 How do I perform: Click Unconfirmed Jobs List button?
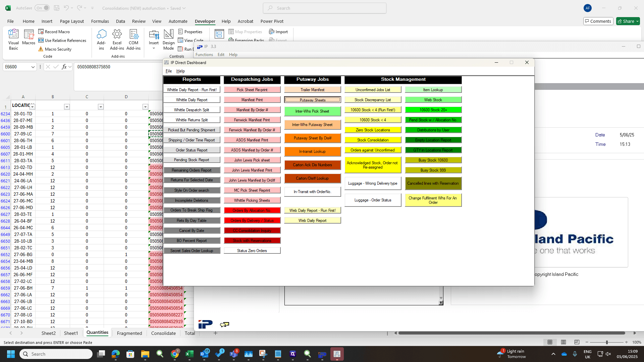coord(373,90)
